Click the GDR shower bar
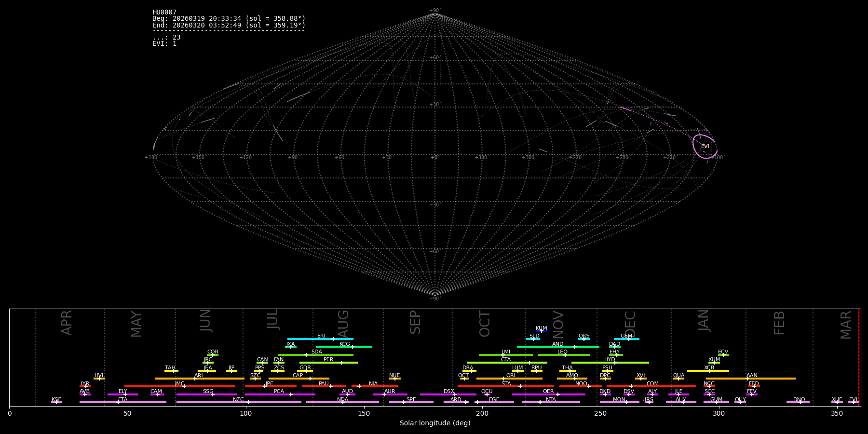Viewport: 868px width, 434px height. pyautogui.click(x=305, y=371)
